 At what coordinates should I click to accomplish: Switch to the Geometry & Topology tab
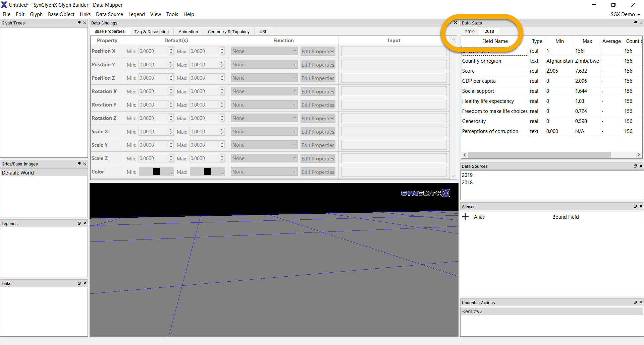click(x=229, y=31)
